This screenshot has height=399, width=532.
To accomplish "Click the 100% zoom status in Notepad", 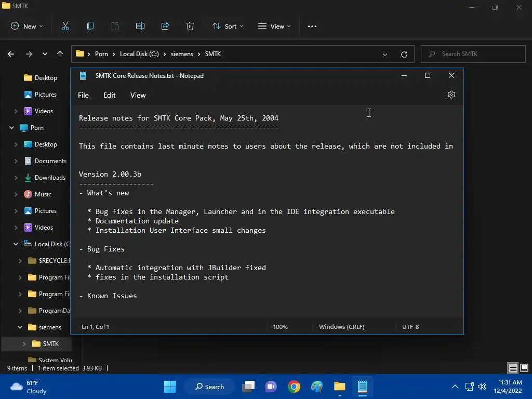I will click(280, 327).
